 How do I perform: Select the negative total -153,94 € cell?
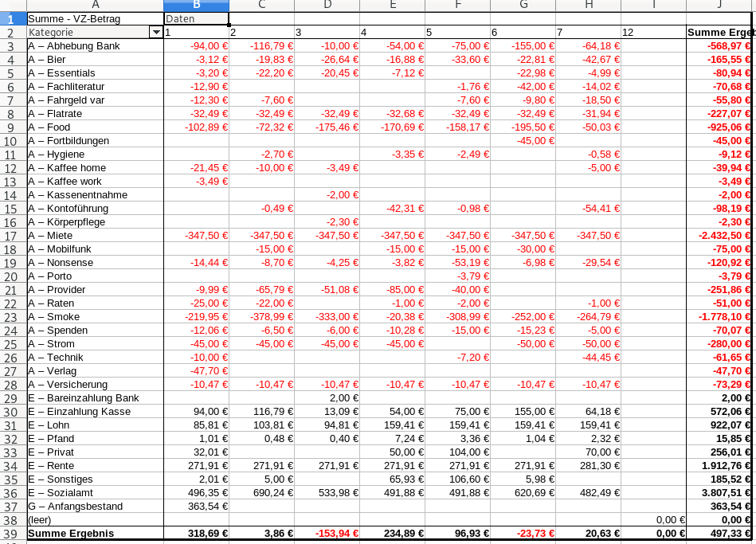click(327, 534)
